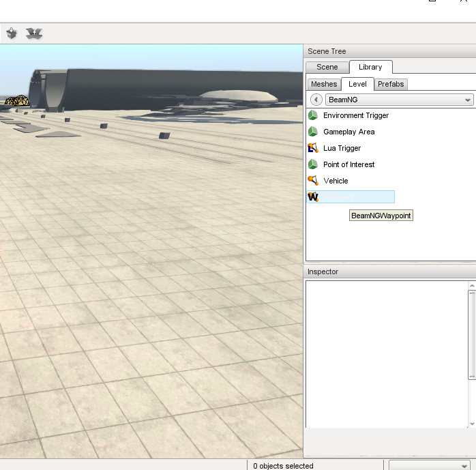Open the BeamNG category dropdown
The width and height of the screenshot is (476, 470).
[399, 100]
